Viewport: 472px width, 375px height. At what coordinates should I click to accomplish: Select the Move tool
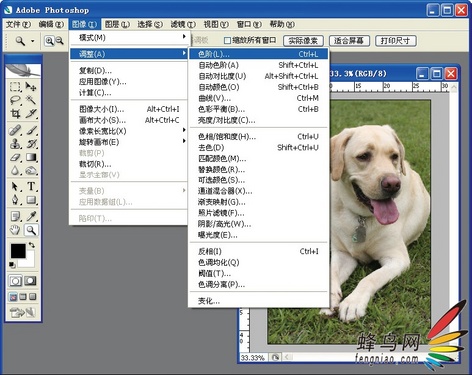tap(31, 87)
